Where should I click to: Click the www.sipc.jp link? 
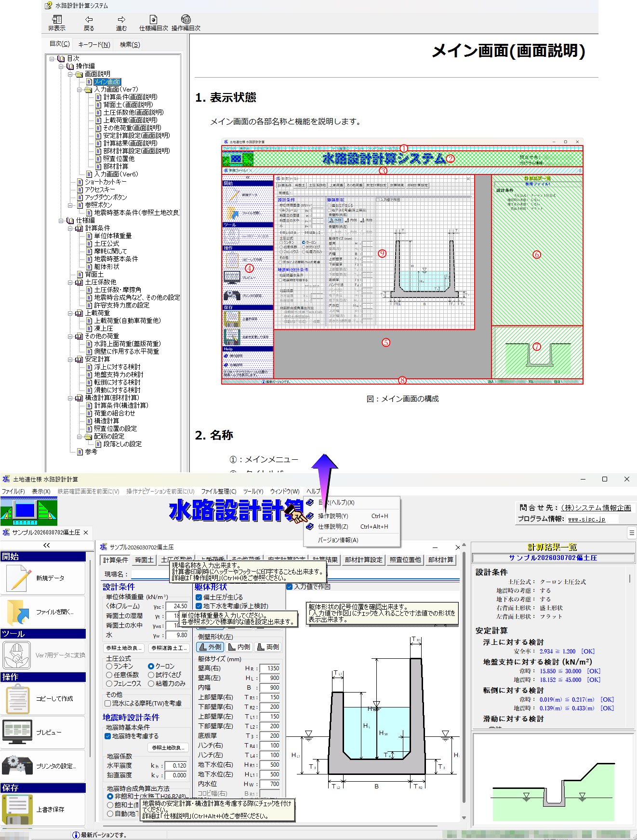(x=586, y=519)
